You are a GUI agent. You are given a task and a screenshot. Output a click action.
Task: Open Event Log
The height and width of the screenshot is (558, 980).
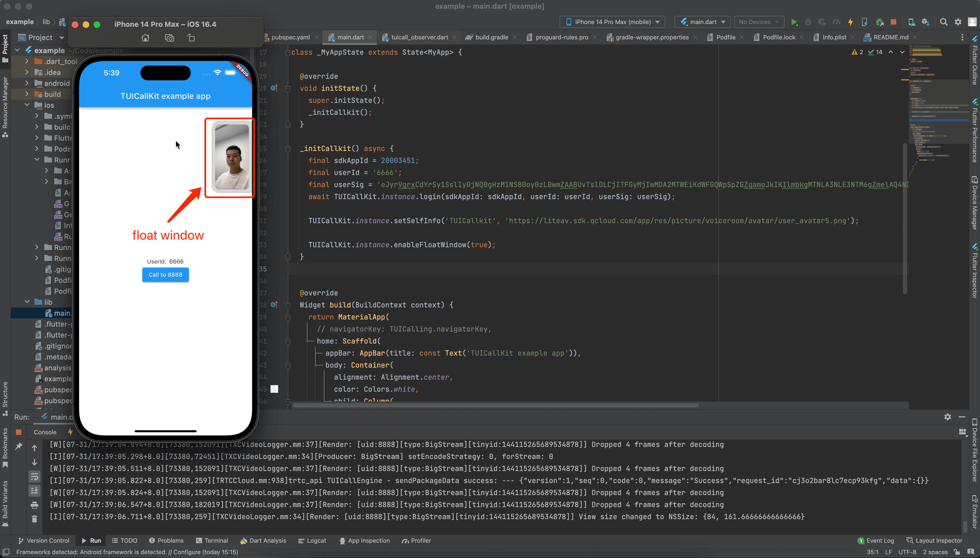[x=875, y=541]
